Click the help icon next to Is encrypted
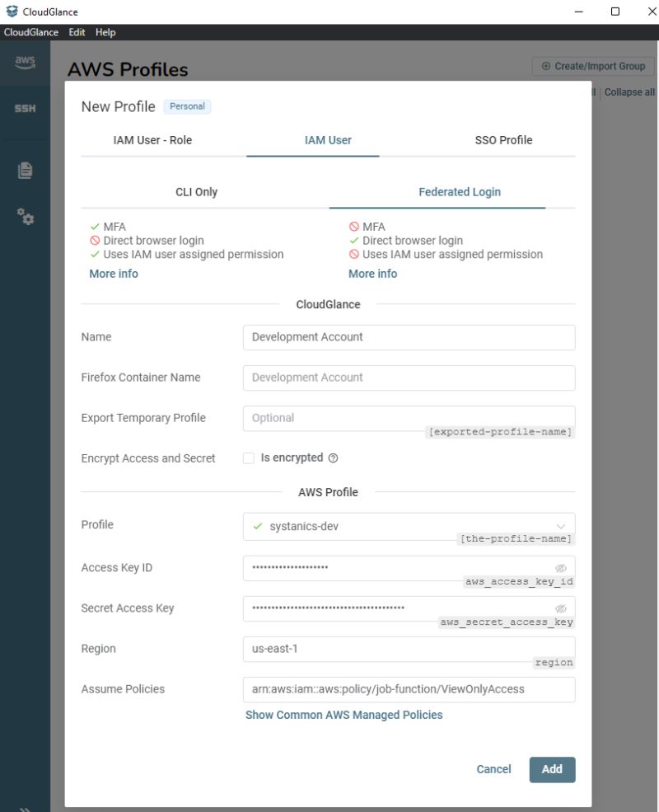Viewport: 659px width, 812px height. point(331,458)
